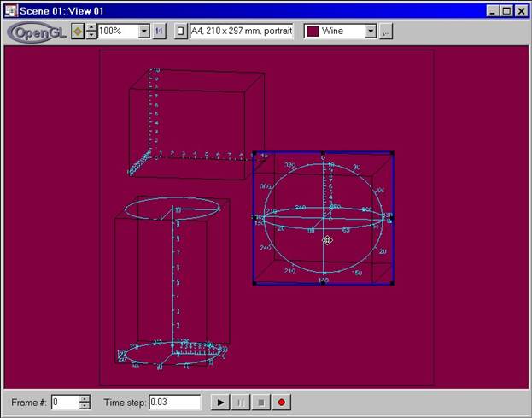532x418 pixels.
Task: Click the Time step input field
Action: click(x=174, y=402)
